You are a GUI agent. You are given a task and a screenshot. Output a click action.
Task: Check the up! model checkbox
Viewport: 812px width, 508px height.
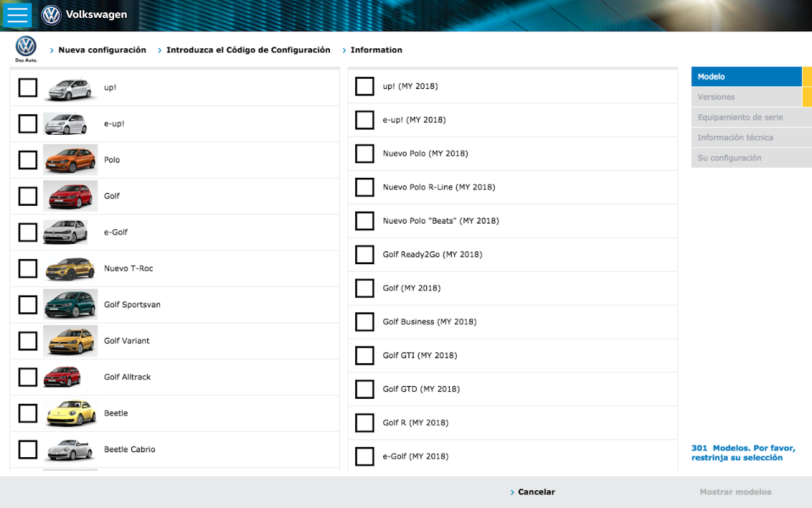[x=28, y=88]
